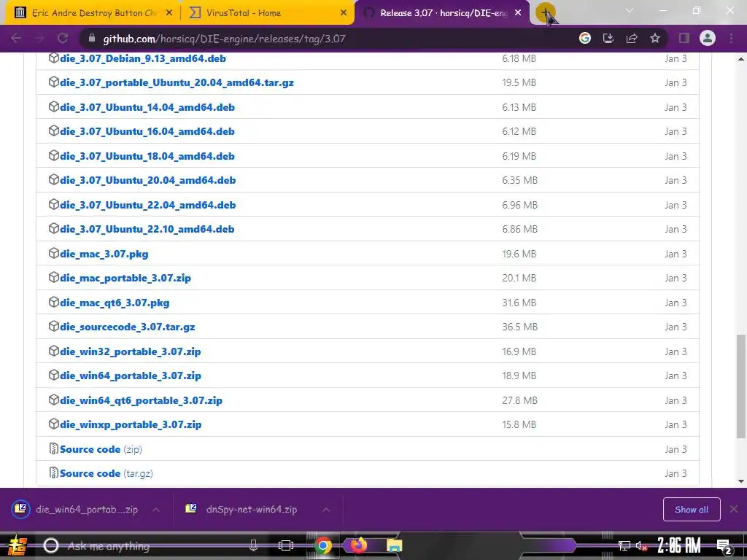Download die_mac_qt6_3.07.pkg
Image resolution: width=747 pixels, height=560 pixels.
click(x=115, y=303)
